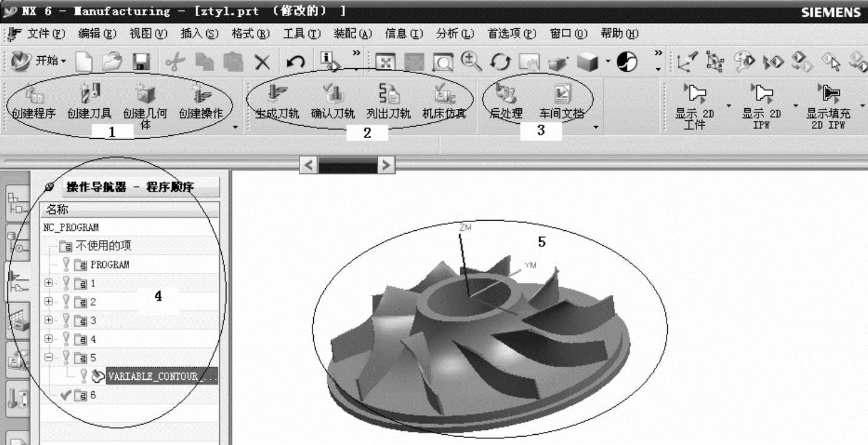Toggle the lightbulb beside program group 3
The height and width of the screenshot is (445, 868).
click(x=67, y=320)
